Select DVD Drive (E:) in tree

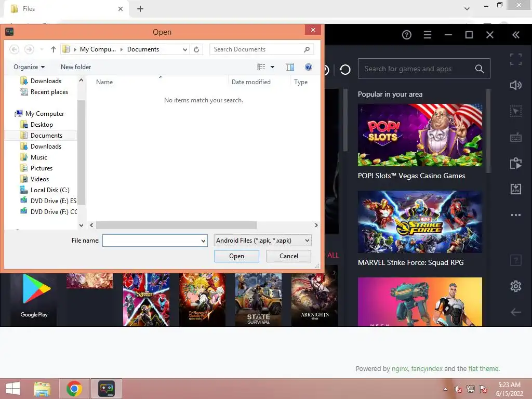point(53,201)
